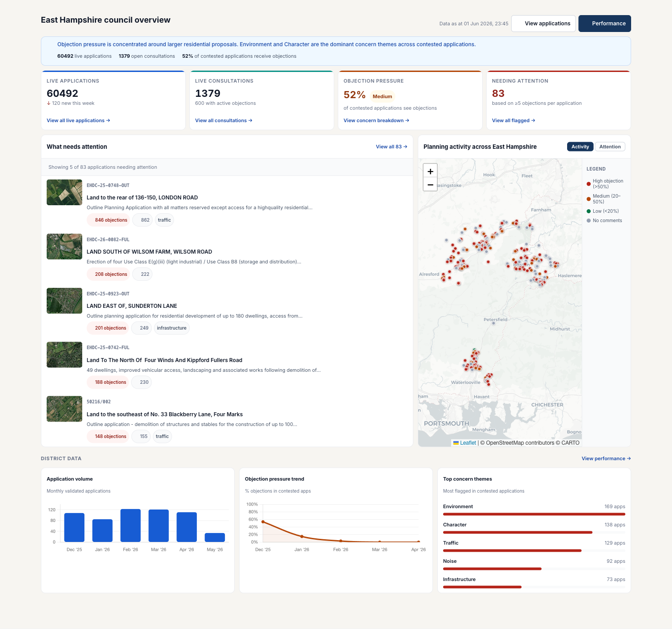Open View concern breakdown link

(x=376, y=120)
